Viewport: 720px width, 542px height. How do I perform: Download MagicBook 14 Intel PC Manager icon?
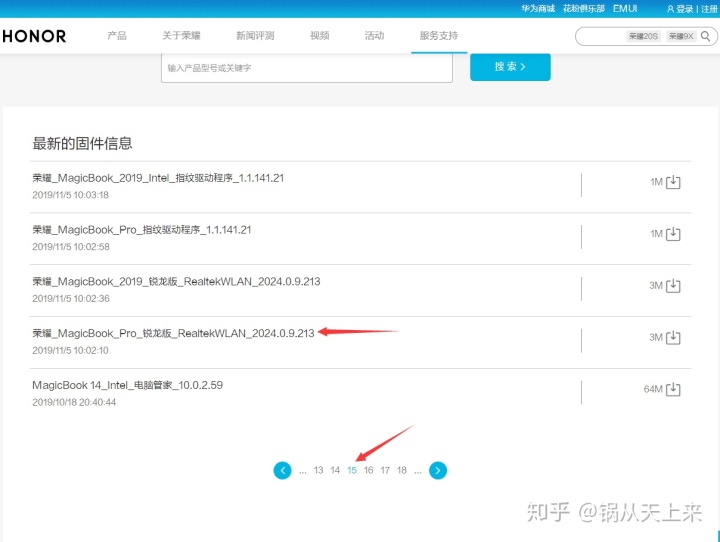point(673,390)
